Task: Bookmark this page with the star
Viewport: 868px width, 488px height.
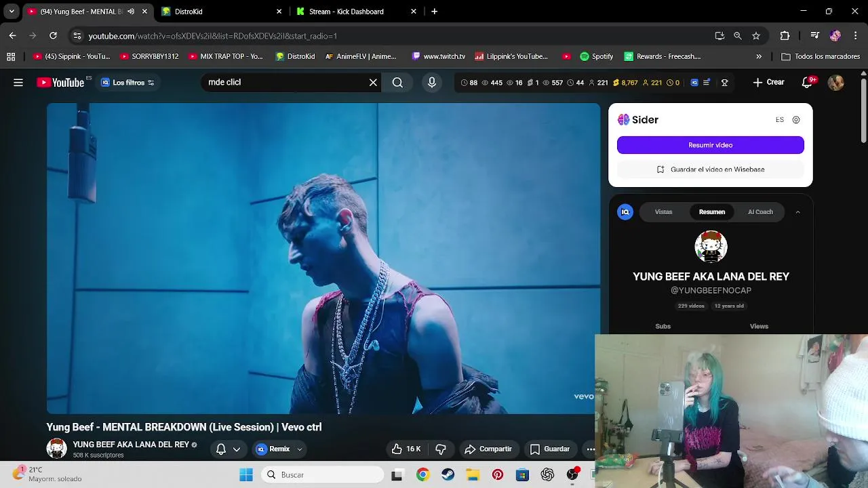Action: click(756, 35)
